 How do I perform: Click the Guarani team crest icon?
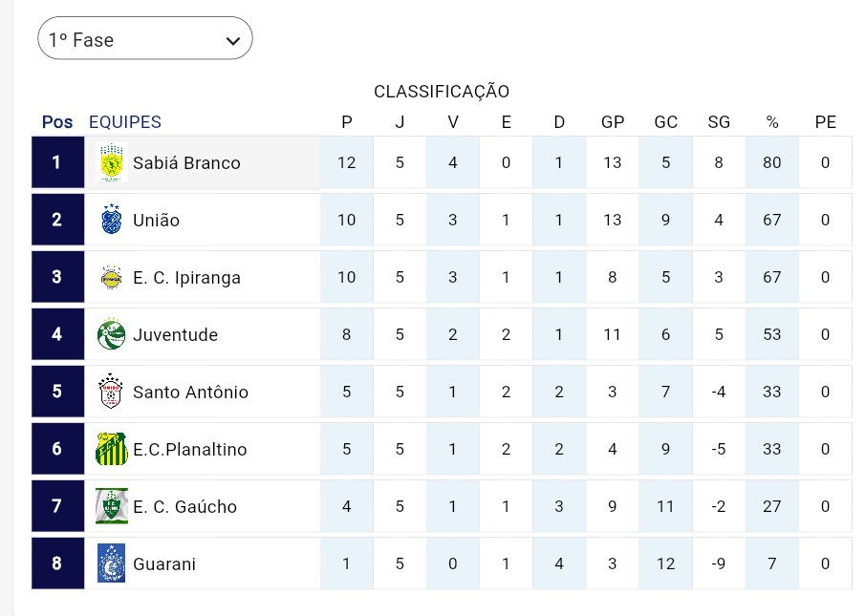[x=112, y=563]
